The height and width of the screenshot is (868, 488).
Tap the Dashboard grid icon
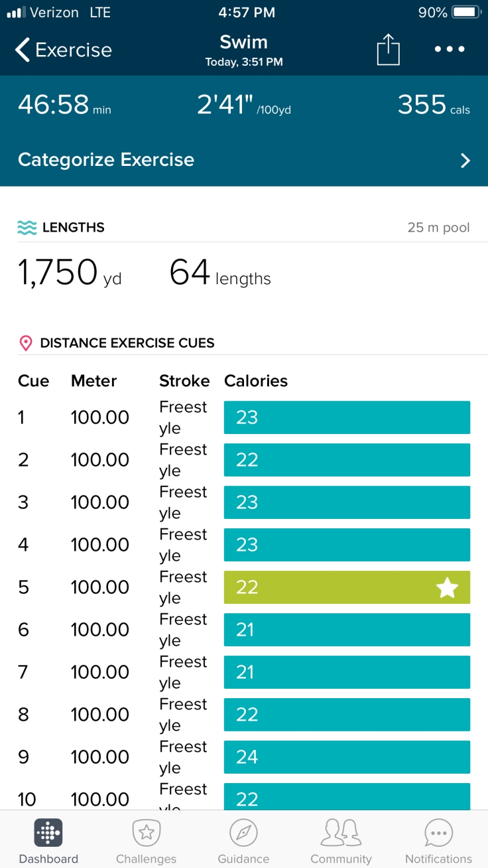(x=48, y=833)
